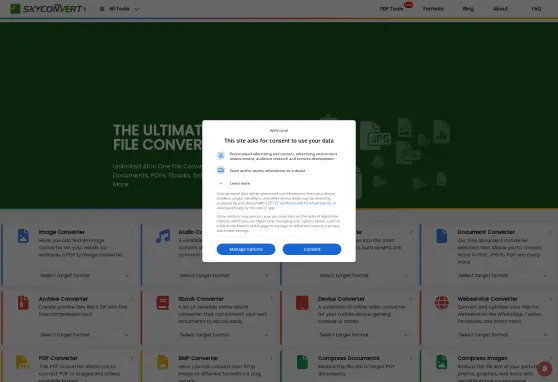
Task: Click the arrow chevron on Archive Converter card
Action: [132, 299]
